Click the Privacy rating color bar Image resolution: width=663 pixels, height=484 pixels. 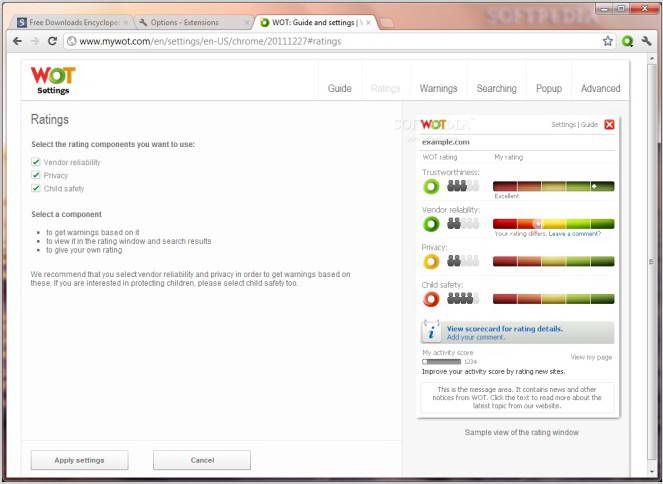pyautogui.click(x=553, y=262)
